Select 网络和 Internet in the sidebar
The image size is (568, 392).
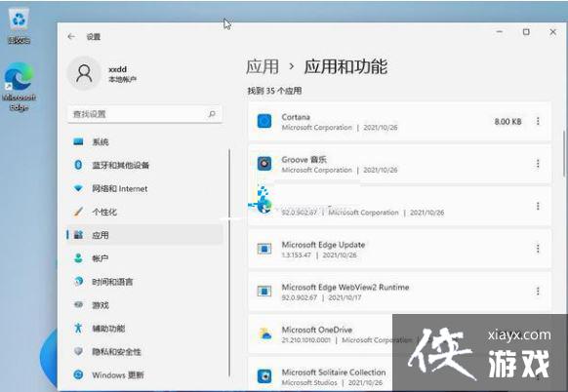click(x=144, y=188)
